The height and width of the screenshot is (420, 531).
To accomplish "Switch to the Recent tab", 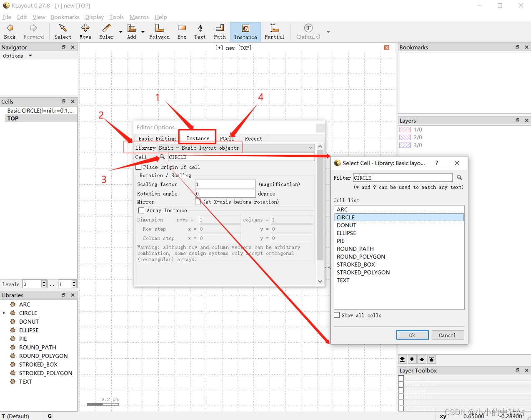I will click(253, 138).
